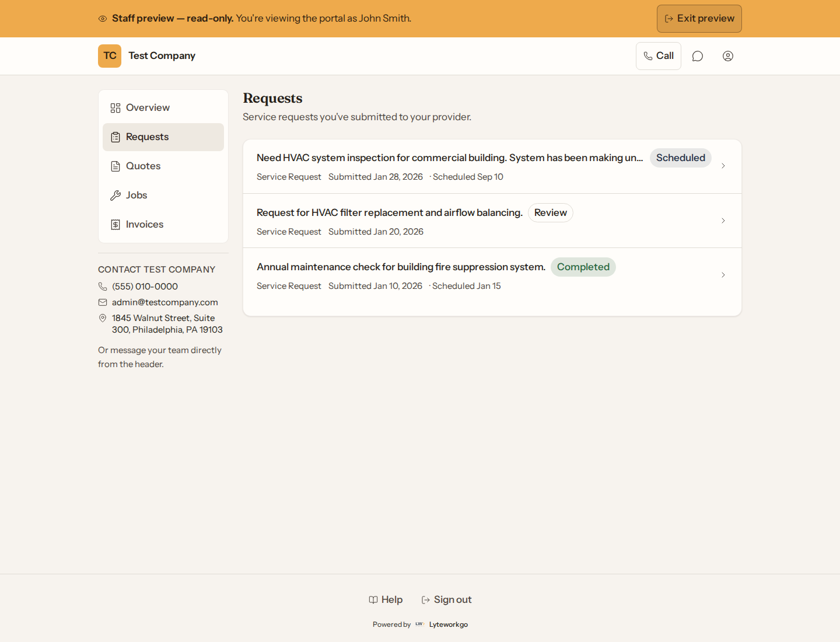
Task: Click the Review status badge
Action: click(x=551, y=212)
